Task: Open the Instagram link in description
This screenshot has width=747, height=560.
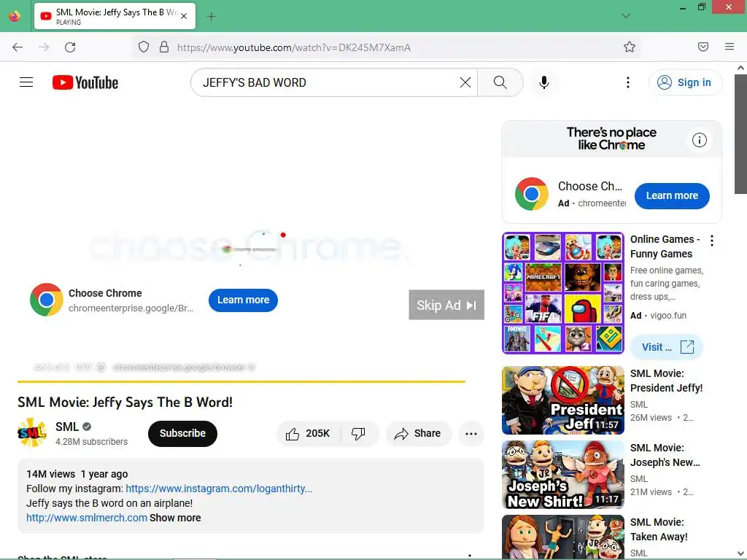Action: 219,489
